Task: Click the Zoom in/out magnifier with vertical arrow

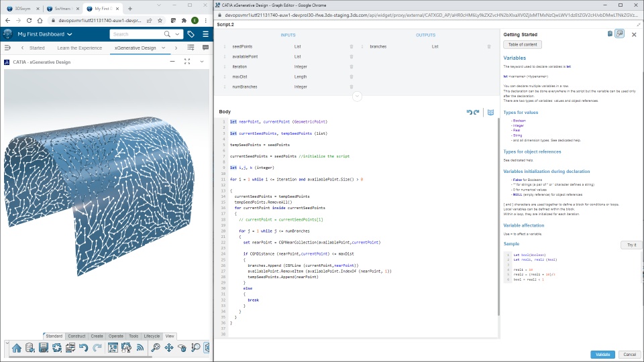Action: coord(195,348)
